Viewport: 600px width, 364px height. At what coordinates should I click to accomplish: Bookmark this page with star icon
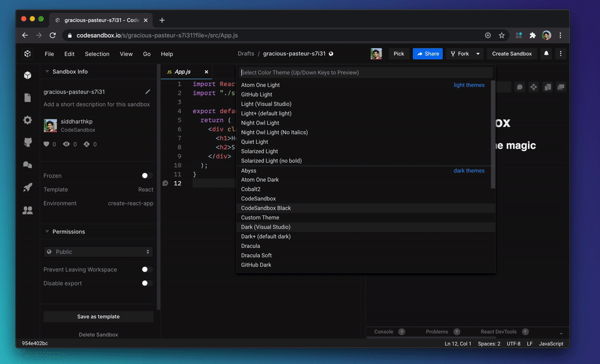tap(502, 35)
